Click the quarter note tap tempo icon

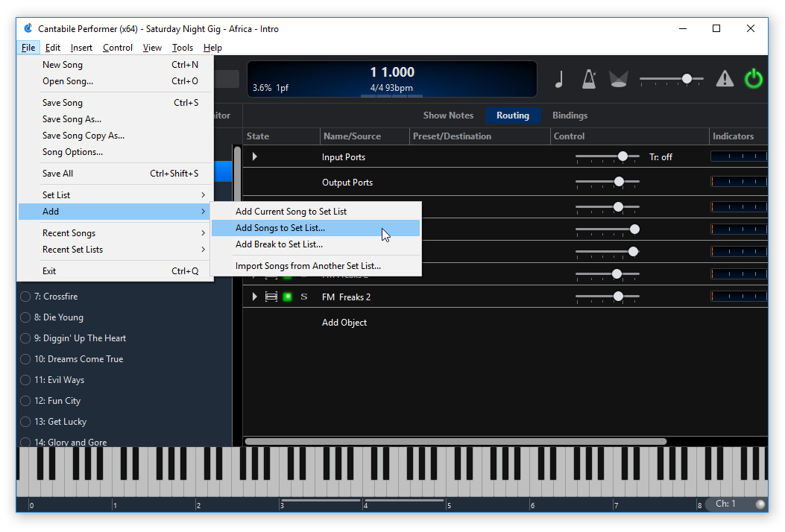pos(559,79)
